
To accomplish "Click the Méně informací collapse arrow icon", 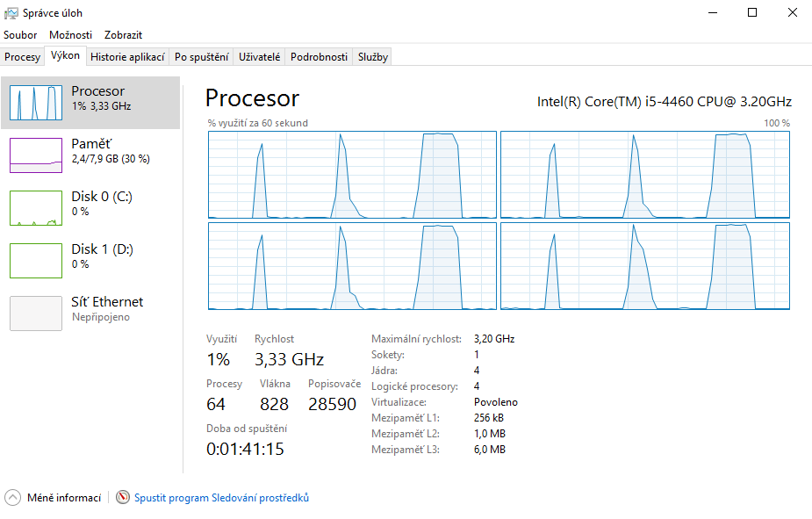I will (13, 498).
